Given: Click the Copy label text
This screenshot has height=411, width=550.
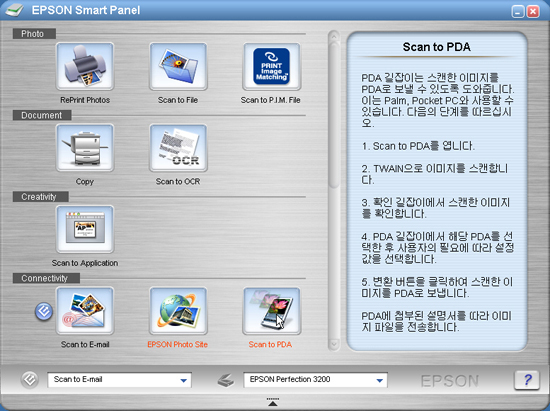Looking at the screenshot, I should (x=85, y=182).
